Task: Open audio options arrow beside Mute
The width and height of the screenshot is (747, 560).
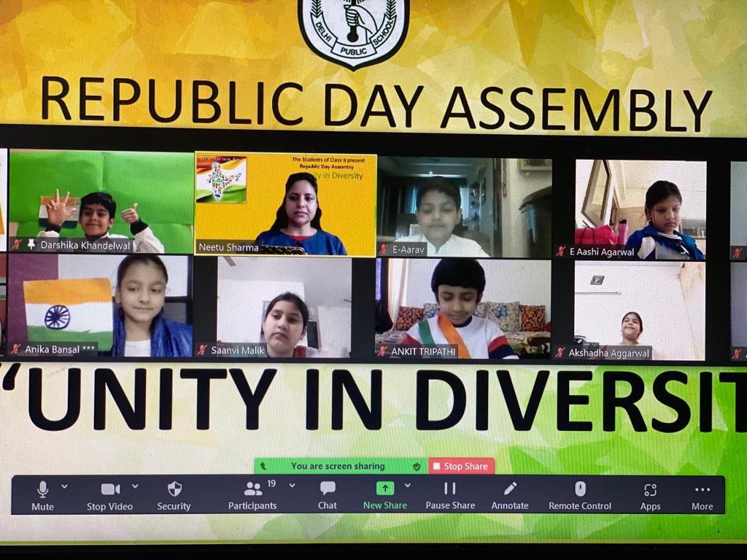Action: (x=64, y=486)
